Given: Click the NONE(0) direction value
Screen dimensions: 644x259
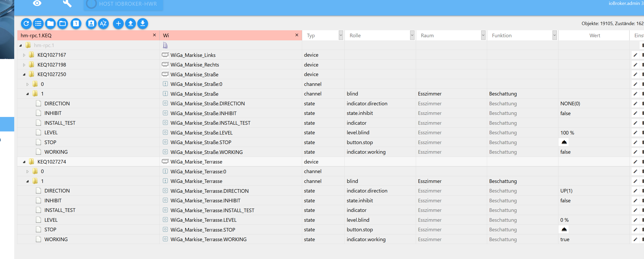Looking at the screenshot, I should click(x=570, y=103).
